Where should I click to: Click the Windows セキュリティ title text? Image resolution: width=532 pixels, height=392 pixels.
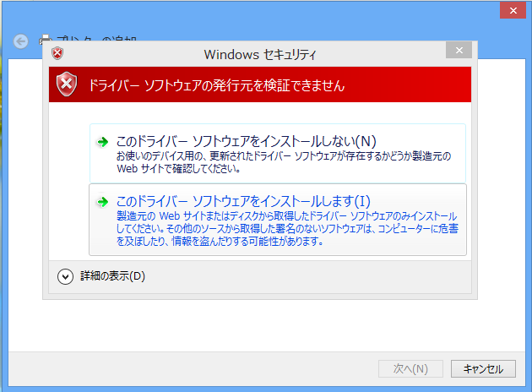click(x=260, y=55)
